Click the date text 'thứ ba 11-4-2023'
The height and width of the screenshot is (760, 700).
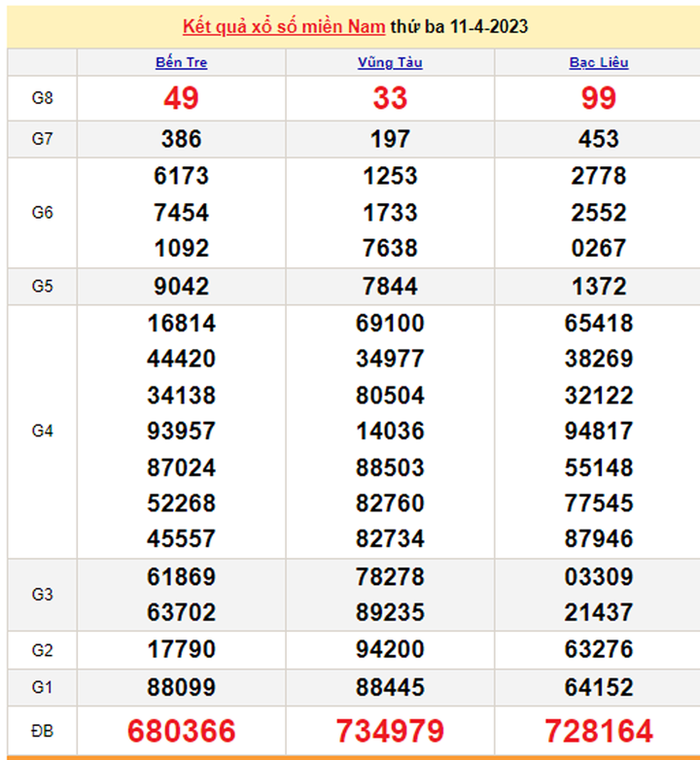coord(459,26)
